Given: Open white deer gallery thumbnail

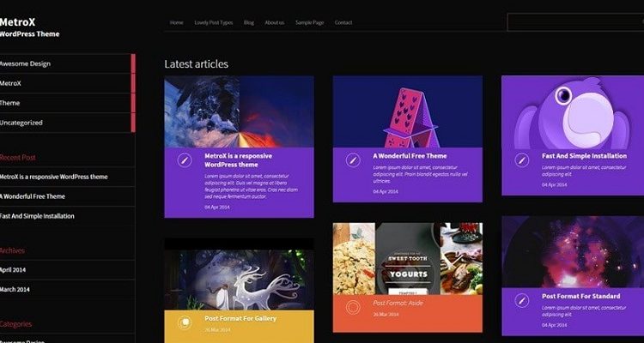Looking at the screenshot, I should (x=239, y=280).
